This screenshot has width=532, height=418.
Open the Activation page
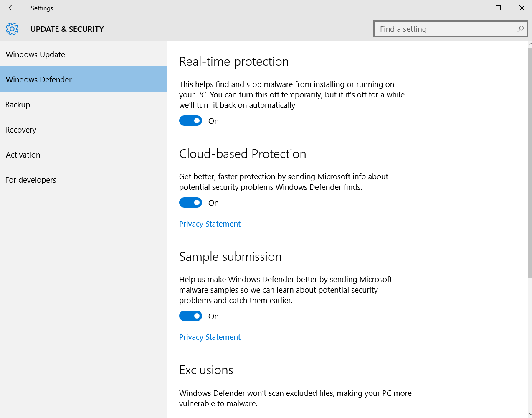23,155
